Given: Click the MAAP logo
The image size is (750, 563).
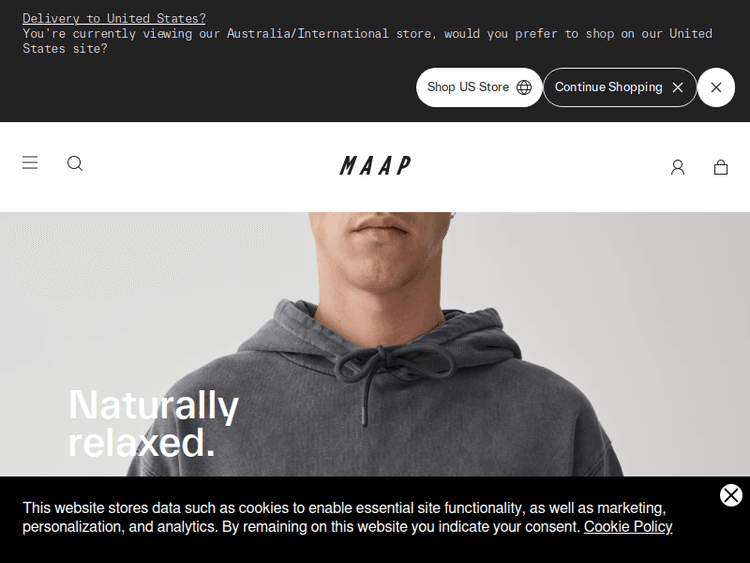Looking at the screenshot, I should [375, 166].
